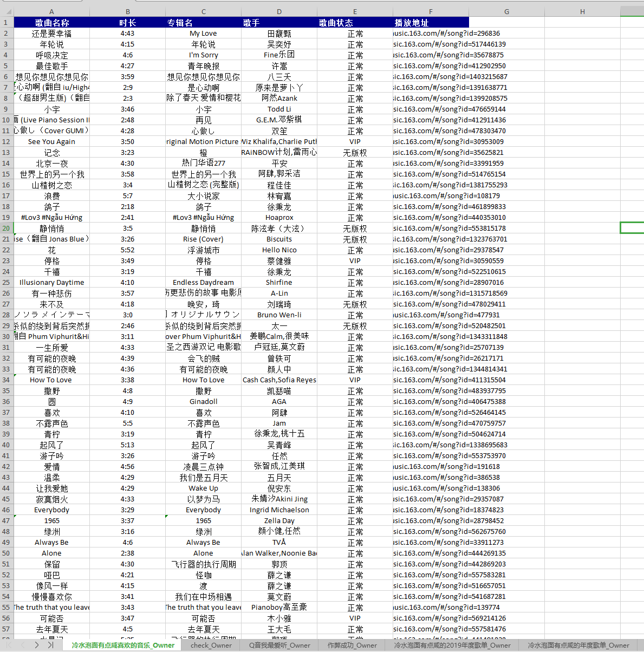Image resolution: width=644 pixels, height=652 pixels.
Task: Select row 50 header number
Action: click(x=6, y=553)
